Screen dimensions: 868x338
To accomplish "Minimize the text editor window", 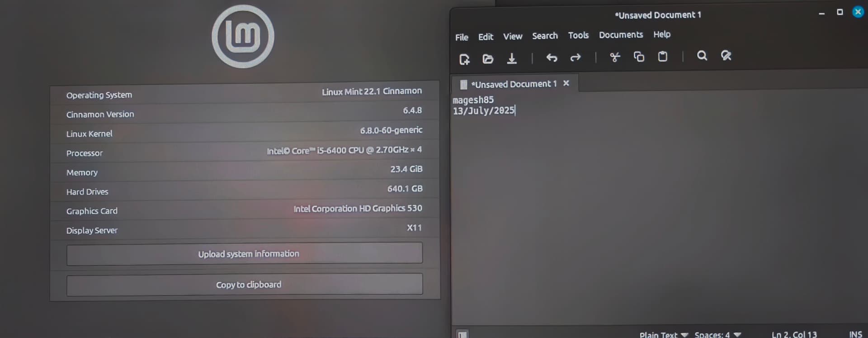I will 821,14.
